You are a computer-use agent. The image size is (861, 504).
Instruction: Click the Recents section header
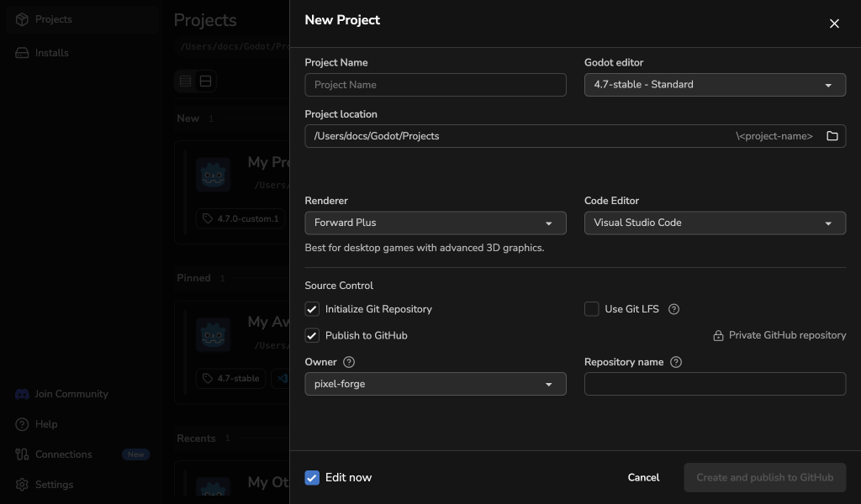tap(196, 438)
